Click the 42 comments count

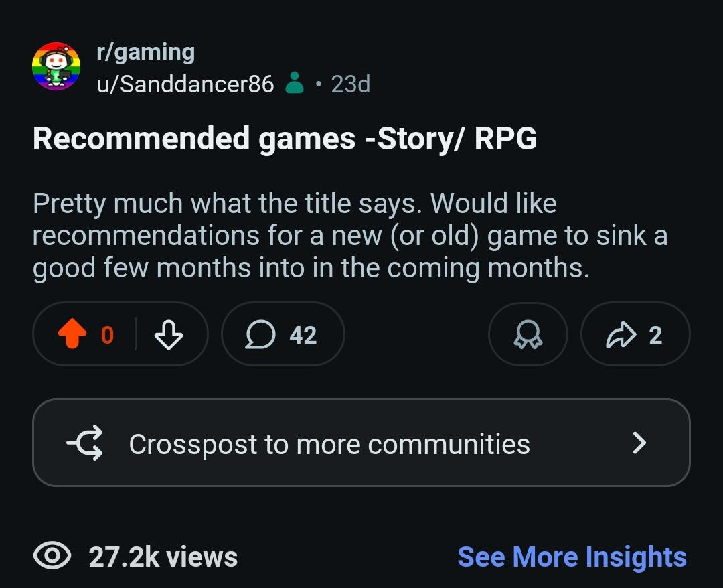(x=303, y=335)
